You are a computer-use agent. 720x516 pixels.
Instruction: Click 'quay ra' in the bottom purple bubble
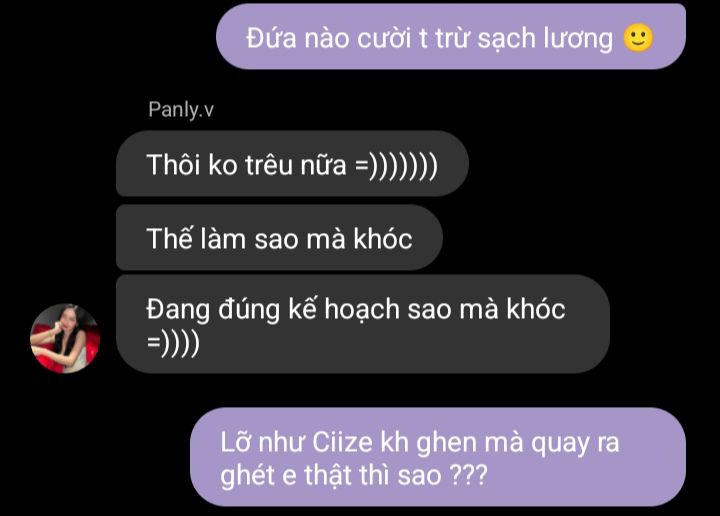coord(575,444)
